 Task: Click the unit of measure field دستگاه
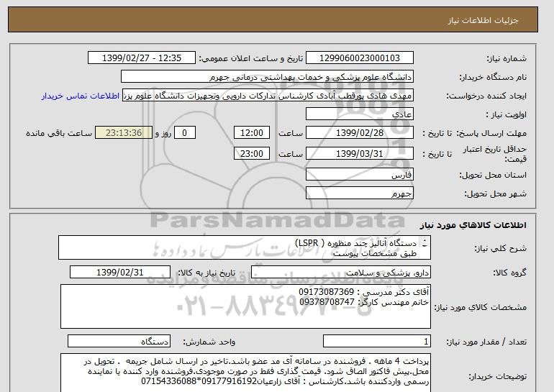click(119, 342)
